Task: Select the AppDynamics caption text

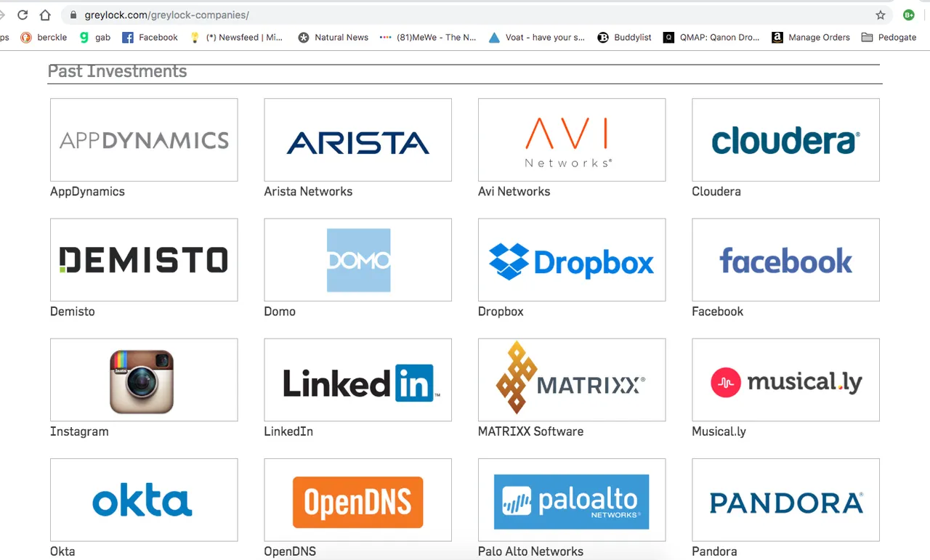Action: 87,192
